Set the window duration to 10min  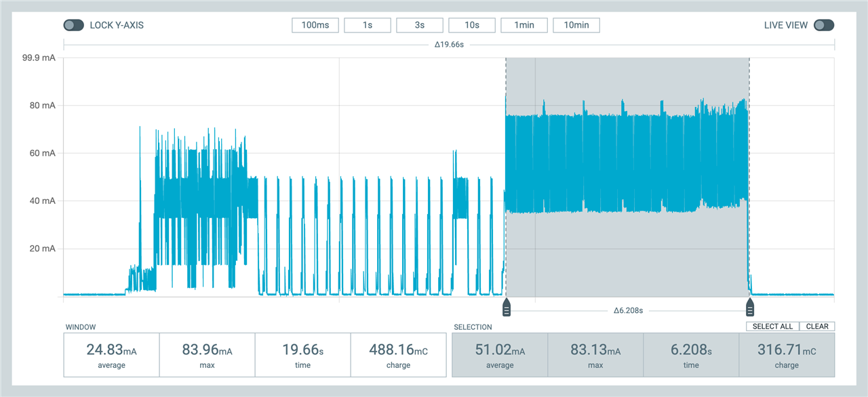click(x=576, y=25)
